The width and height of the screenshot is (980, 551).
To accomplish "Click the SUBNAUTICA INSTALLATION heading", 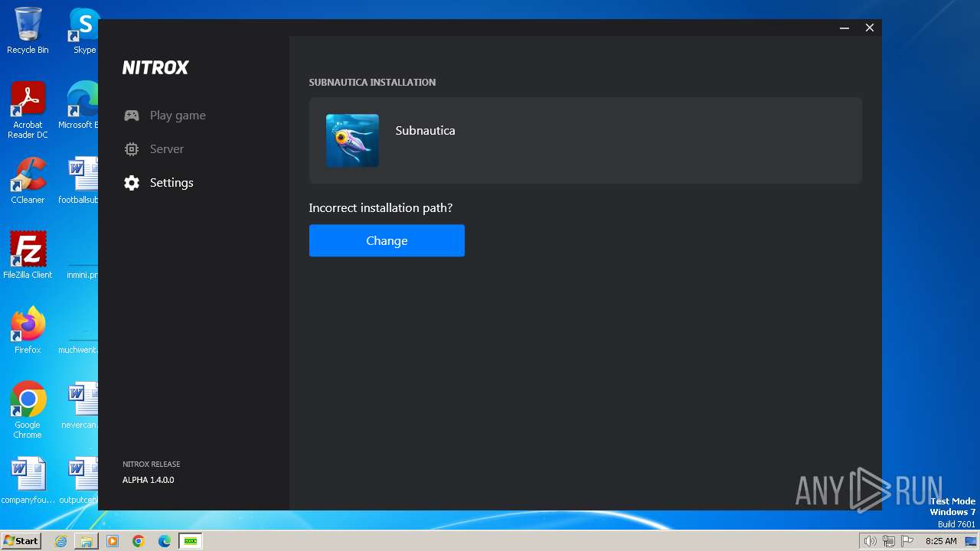I will point(372,82).
